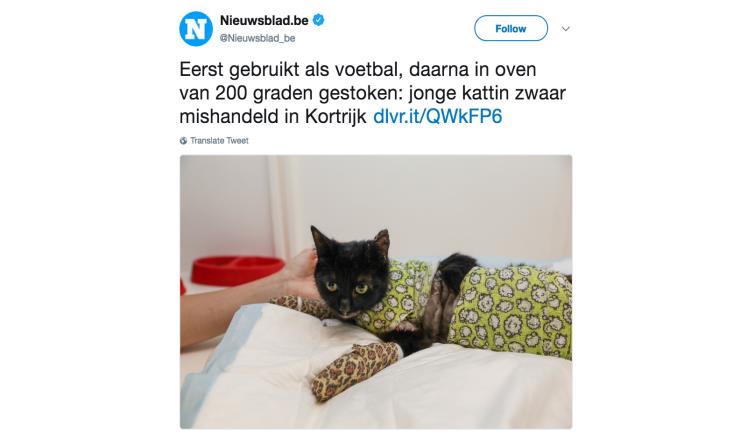Click the blue verified badge icon
This screenshot has width=747, height=441.
319,20
